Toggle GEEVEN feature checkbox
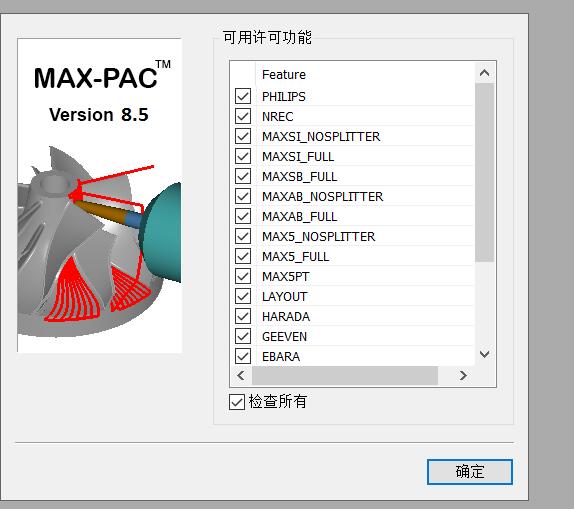Screen dimensions: 574x509 [243, 336]
